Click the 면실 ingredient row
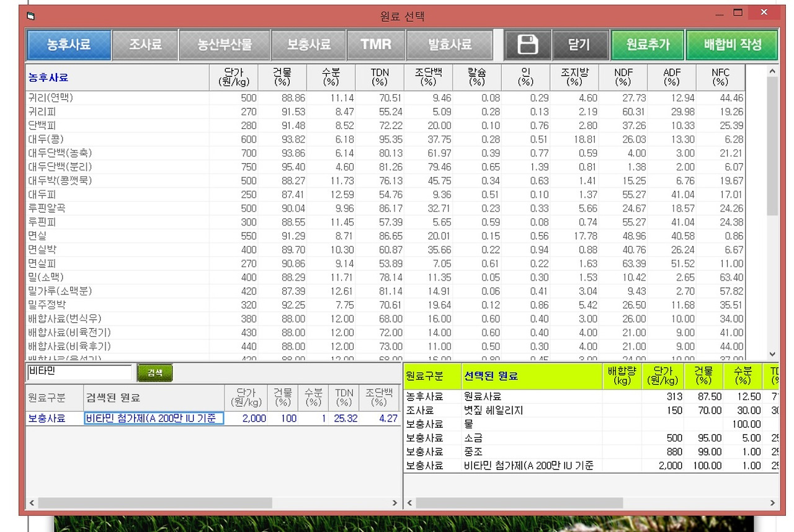Screen dimensions: 794x532 (x=385, y=236)
